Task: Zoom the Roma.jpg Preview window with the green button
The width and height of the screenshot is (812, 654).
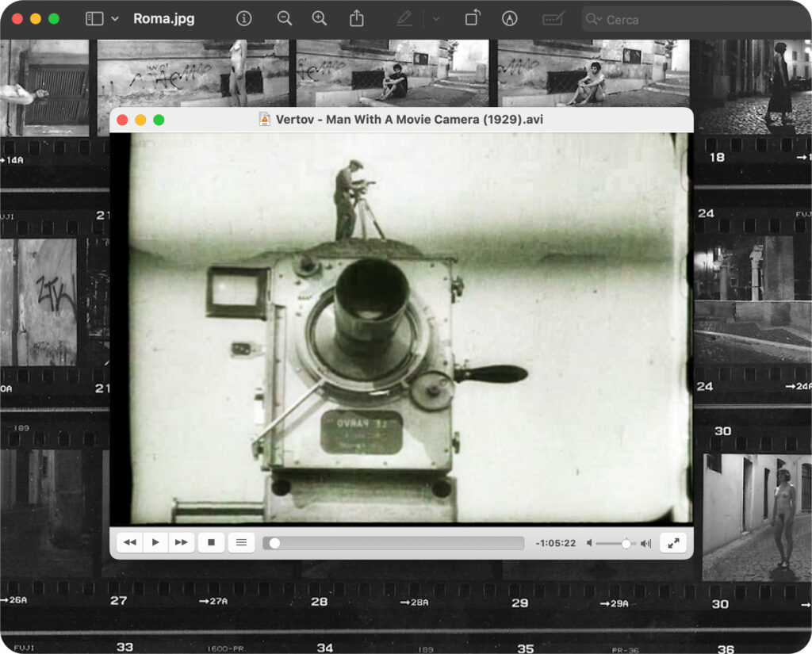Action: point(53,19)
